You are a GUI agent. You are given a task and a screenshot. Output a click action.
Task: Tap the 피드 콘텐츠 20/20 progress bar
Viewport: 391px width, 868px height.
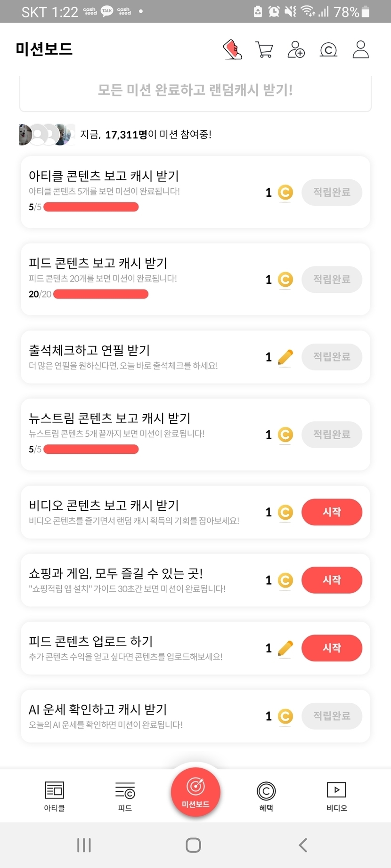pyautogui.click(x=101, y=294)
